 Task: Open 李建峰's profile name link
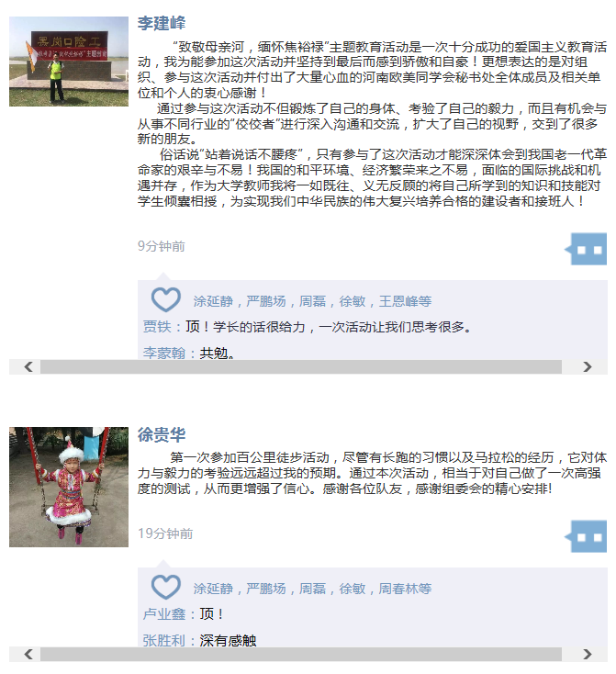coord(162,23)
